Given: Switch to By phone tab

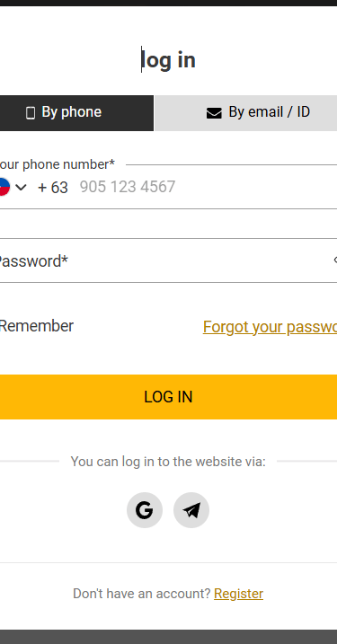Looking at the screenshot, I should click(x=76, y=113).
